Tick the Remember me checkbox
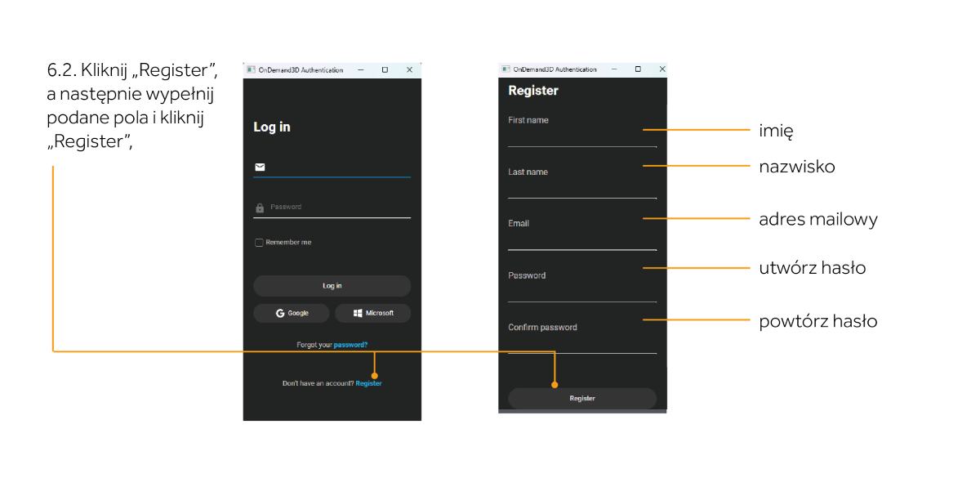 point(259,243)
